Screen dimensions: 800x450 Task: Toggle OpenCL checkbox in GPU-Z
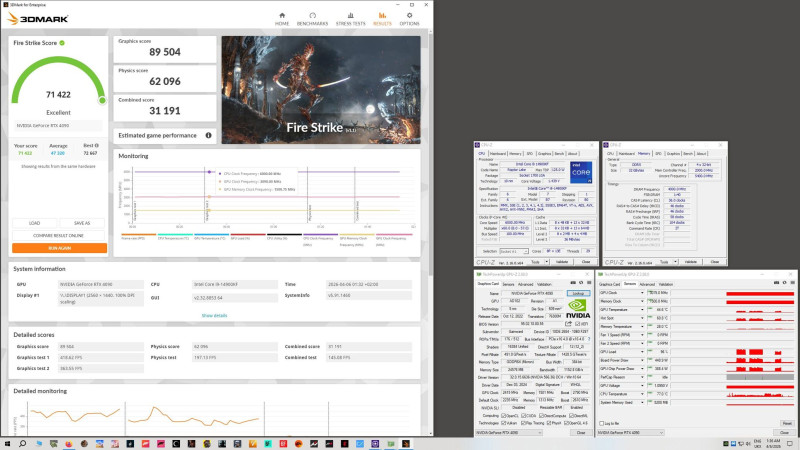pyautogui.click(x=503, y=415)
